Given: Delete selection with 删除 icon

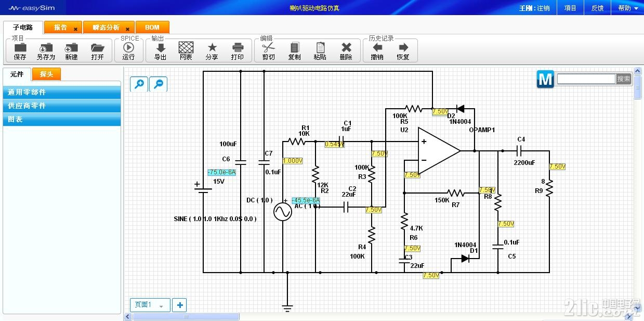Looking at the screenshot, I should coord(346,47).
